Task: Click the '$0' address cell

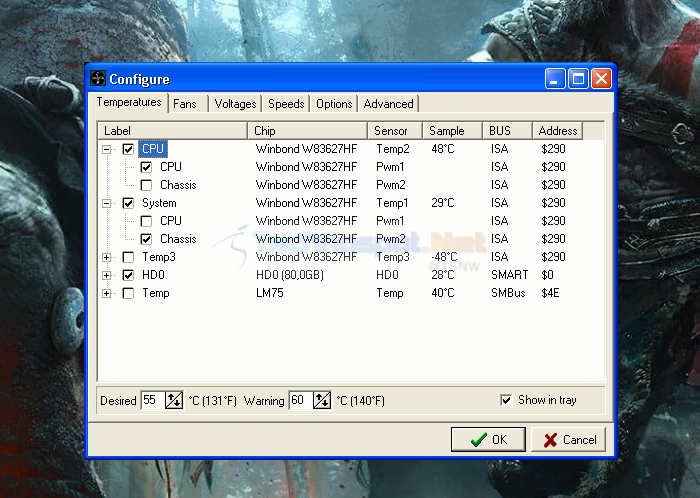Action: pos(547,275)
